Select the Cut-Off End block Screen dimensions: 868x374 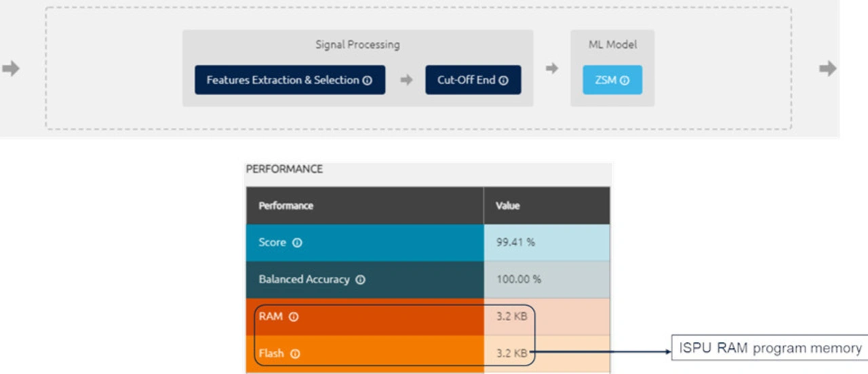[465, 80]
